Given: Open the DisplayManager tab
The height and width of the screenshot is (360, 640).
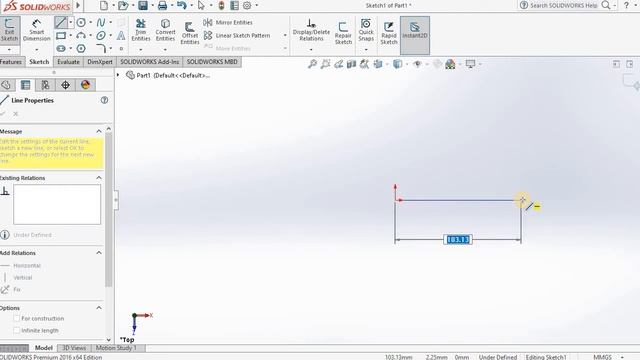Looking at the screenshot, I should (85, 85).
